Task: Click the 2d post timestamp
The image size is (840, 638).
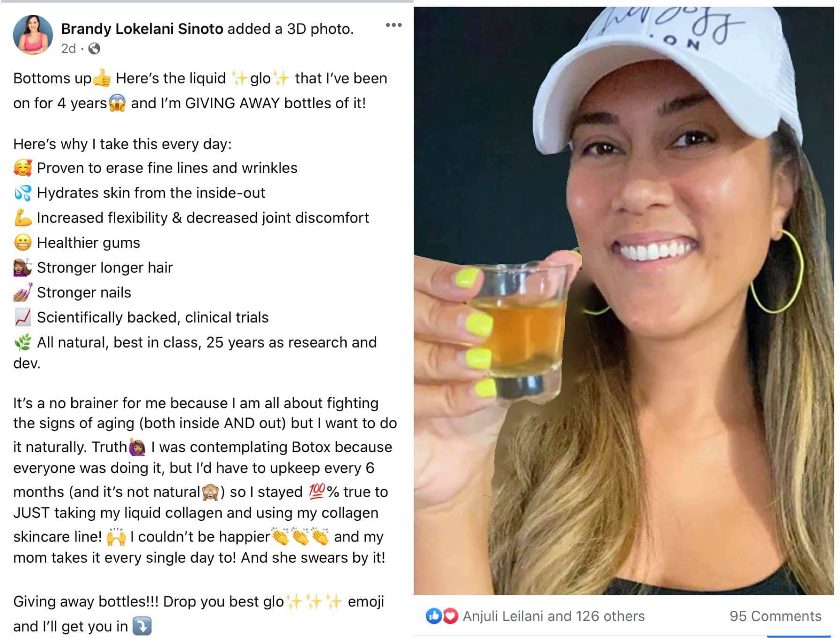Action: point(68,48)
